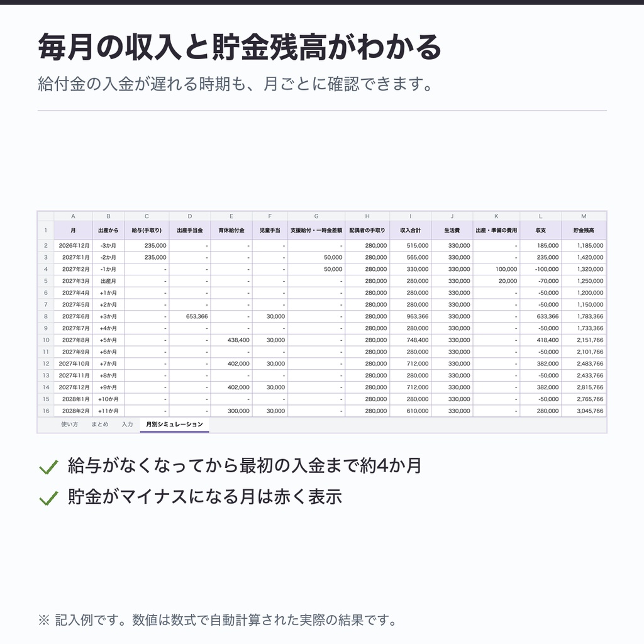
Task: Select the 2,151,766 貯金残高 cell
Action: (x=584, y=340)
